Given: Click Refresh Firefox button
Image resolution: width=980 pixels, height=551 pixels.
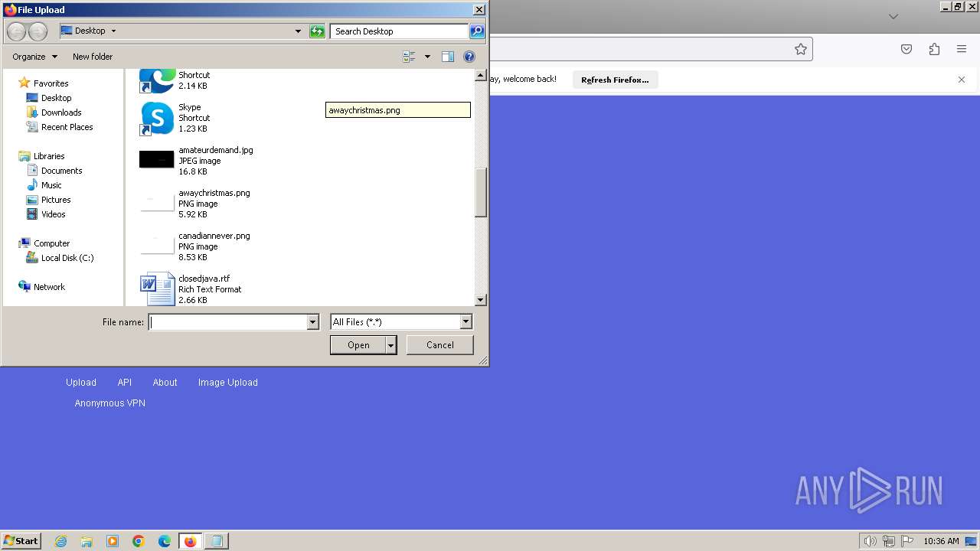Looking at the screenshot, I should tap(615, 80).
